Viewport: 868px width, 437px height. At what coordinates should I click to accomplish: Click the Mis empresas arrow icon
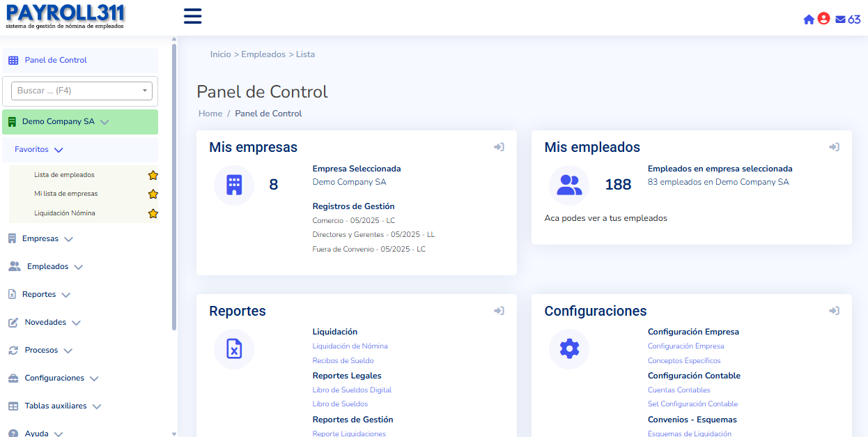[x=499, y=147]
